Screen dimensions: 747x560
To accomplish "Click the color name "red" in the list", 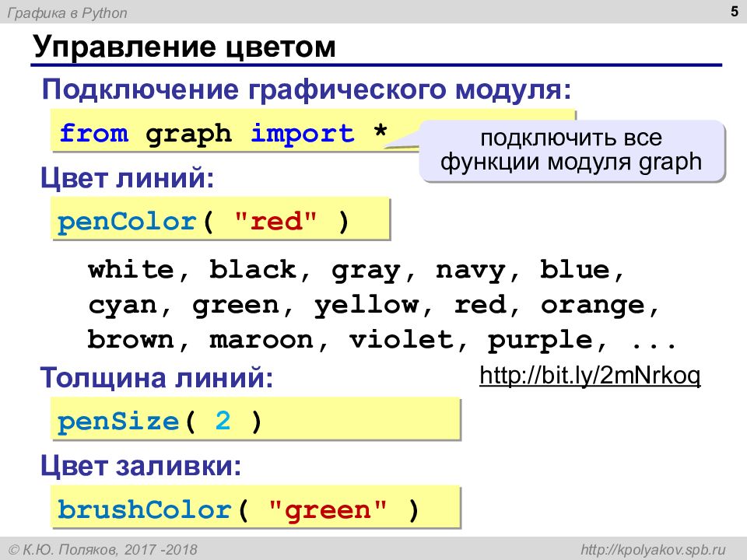I will click(479, 305).
